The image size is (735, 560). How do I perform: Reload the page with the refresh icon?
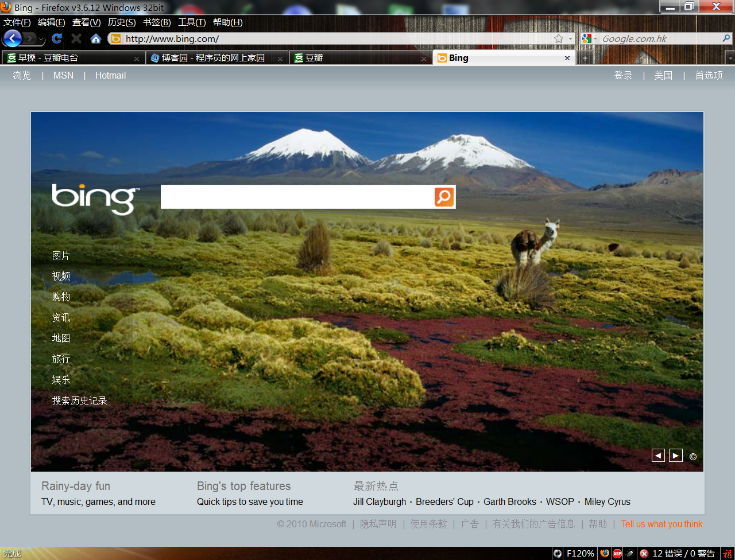56,38
